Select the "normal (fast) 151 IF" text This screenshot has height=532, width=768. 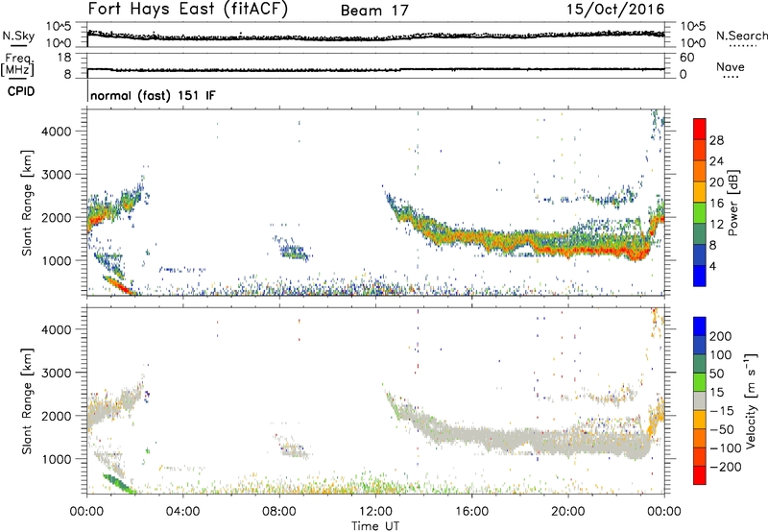pos(153,95)
